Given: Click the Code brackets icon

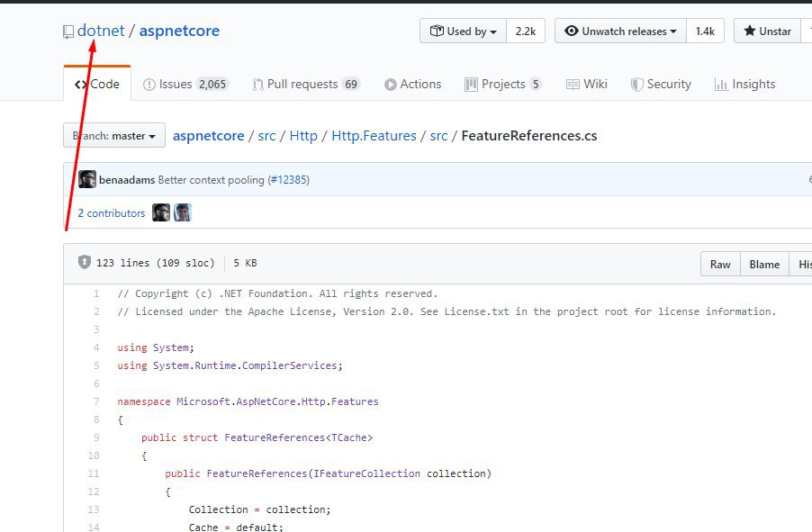Looking at the screenshot, I should tap(81, 85).
